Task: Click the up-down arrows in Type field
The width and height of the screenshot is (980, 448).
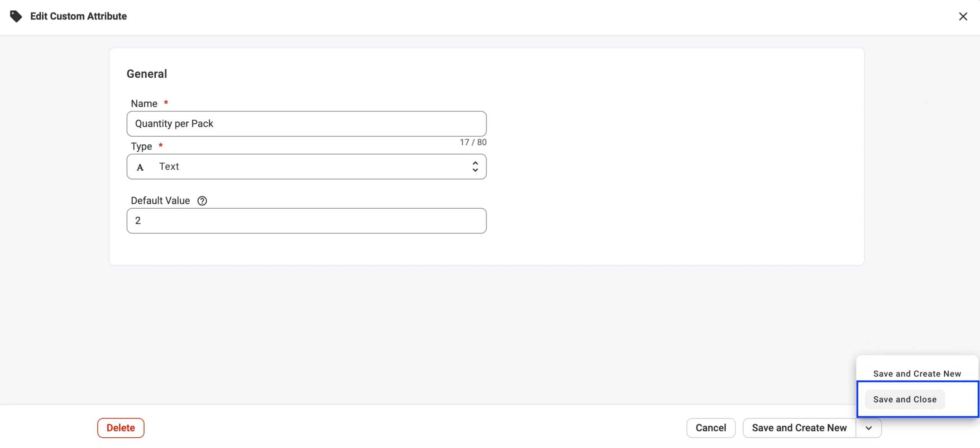Action: 475,167
